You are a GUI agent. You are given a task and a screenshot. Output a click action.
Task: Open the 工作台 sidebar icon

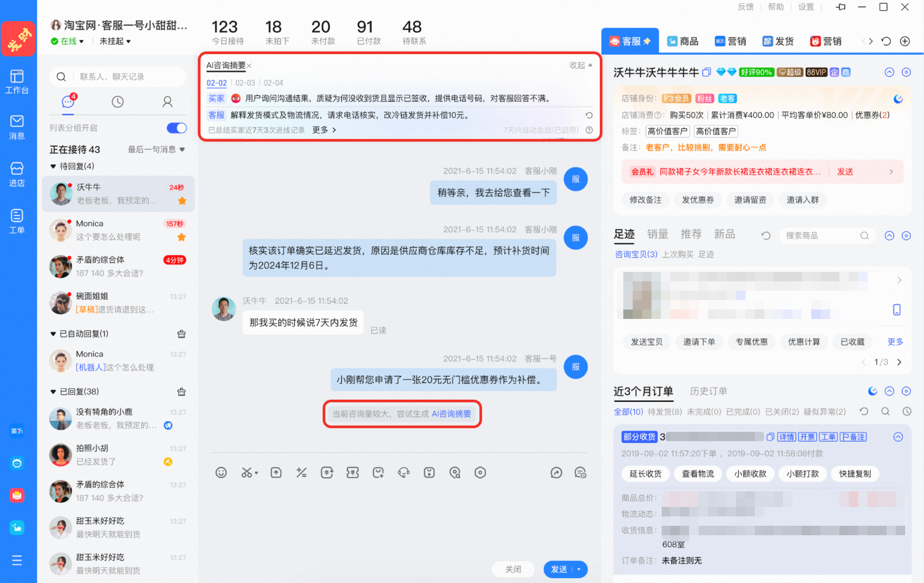17,81
